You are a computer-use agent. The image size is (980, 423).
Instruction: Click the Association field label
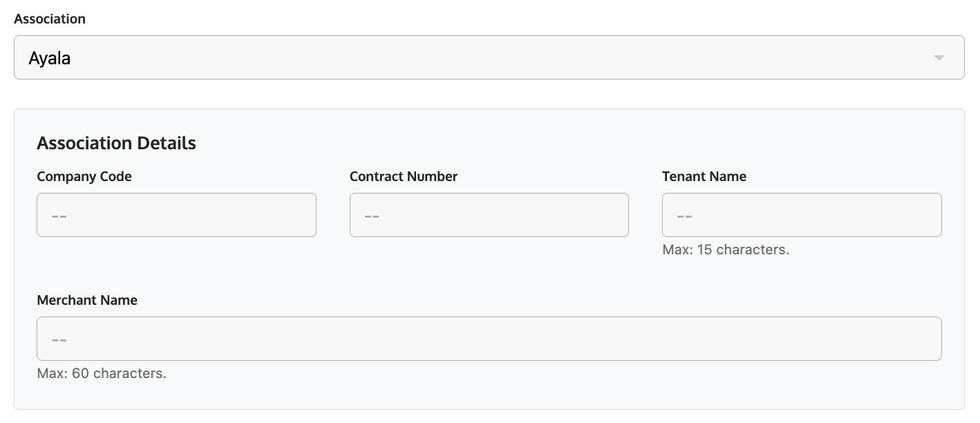pos(50,19)
